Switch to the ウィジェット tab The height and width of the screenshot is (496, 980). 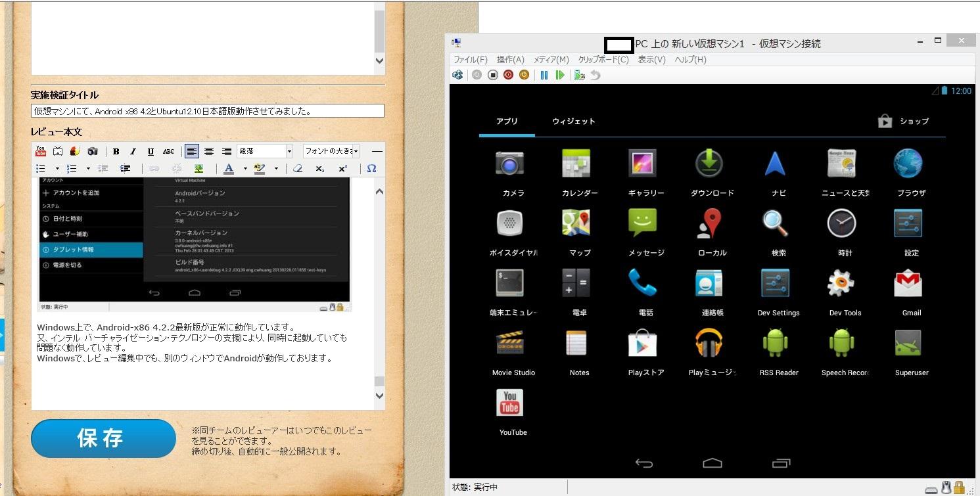click(573, 122)
